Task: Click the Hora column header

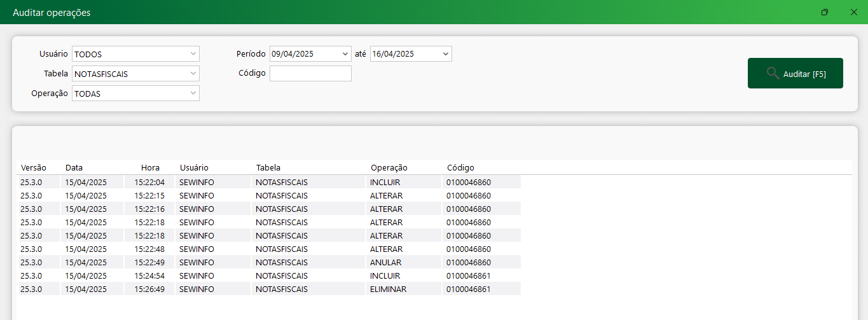Action: [150, 168]
